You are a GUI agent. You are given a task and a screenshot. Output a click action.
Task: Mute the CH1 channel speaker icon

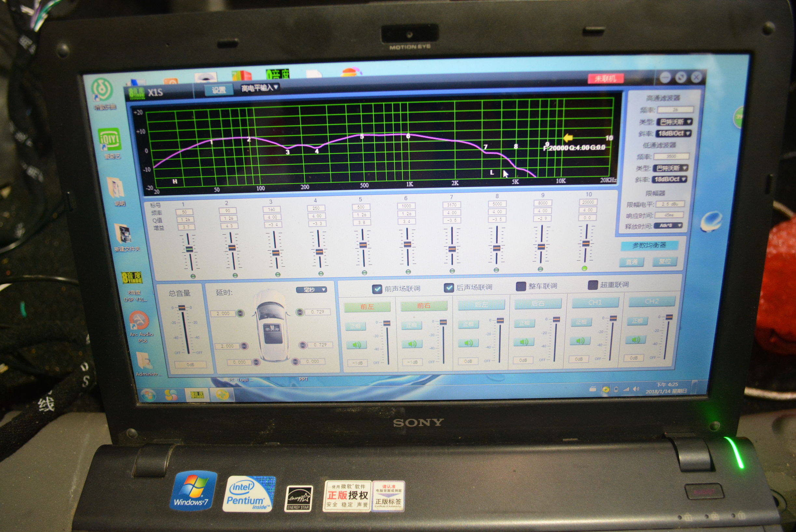pyautogui.click(x=580, y=341)
